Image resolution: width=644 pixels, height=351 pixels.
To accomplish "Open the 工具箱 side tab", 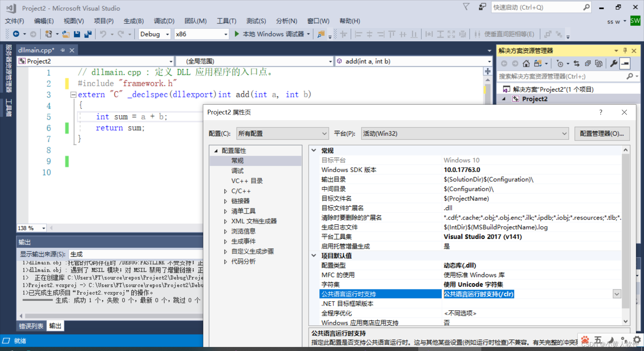I will tap(8, 108).
